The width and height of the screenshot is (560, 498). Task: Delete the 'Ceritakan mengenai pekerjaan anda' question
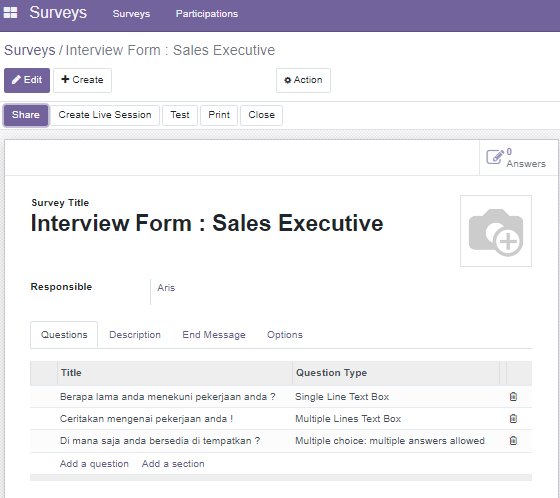pyautogui.click(x=513, y=418)
